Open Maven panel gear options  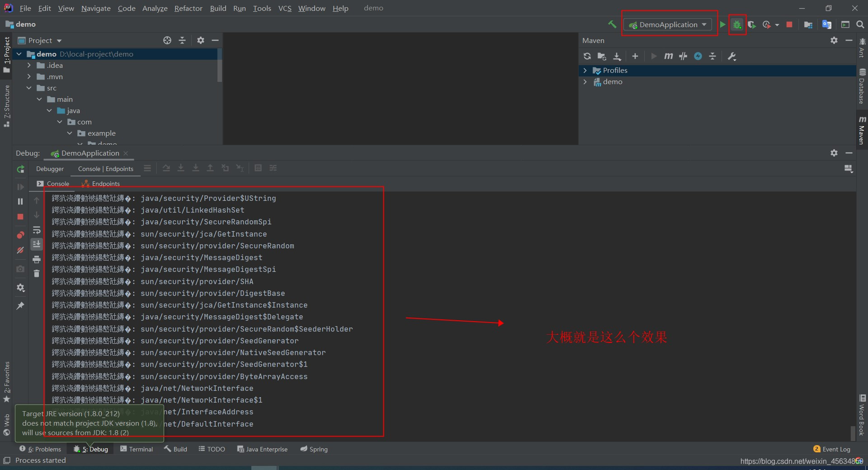tap(834, 40)
